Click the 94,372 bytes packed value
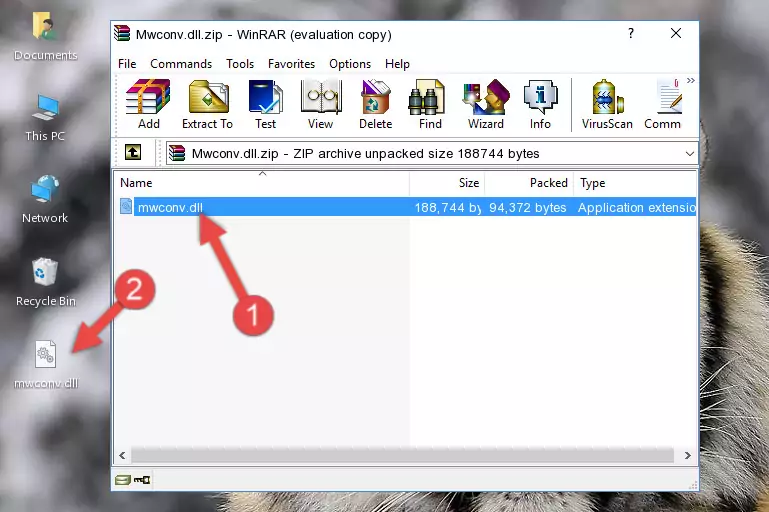The image size is (769, 512). click(x=528, y=207)
